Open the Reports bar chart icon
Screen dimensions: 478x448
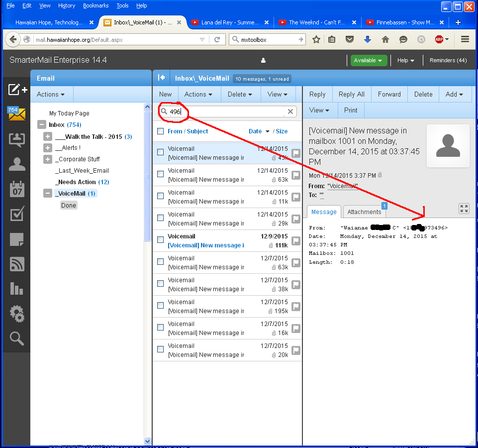(x=17, y=288)
